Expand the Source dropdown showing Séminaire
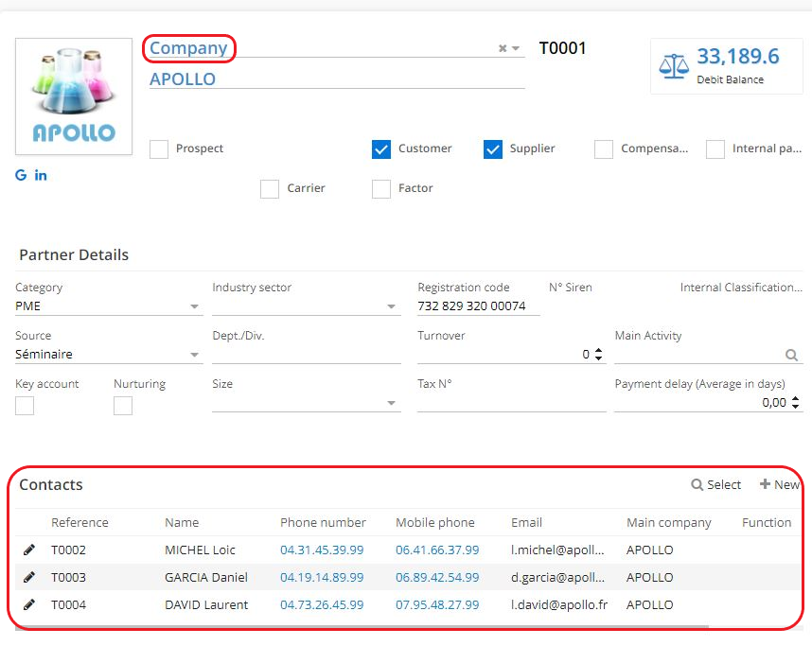Image resolution: width=812 pixels, height=646 pixels. tap(195, 356)
